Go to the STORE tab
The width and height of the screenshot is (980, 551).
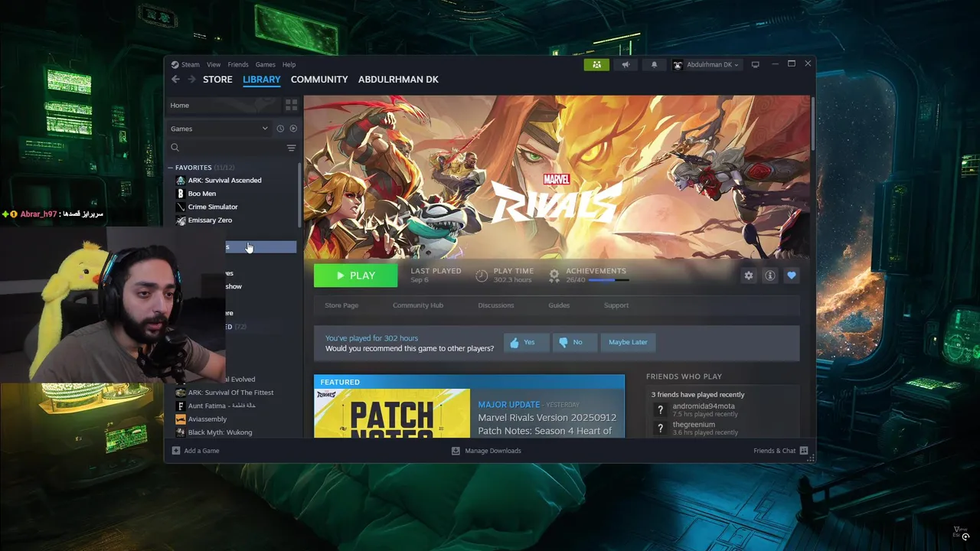(217, 80)
